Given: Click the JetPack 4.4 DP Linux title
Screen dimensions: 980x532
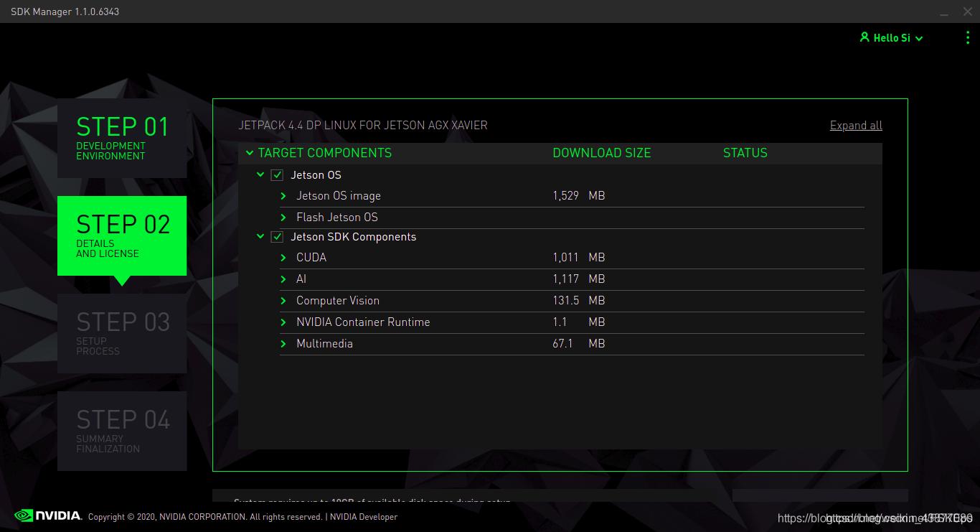Looking at the screenshot, I should (363, 126).
